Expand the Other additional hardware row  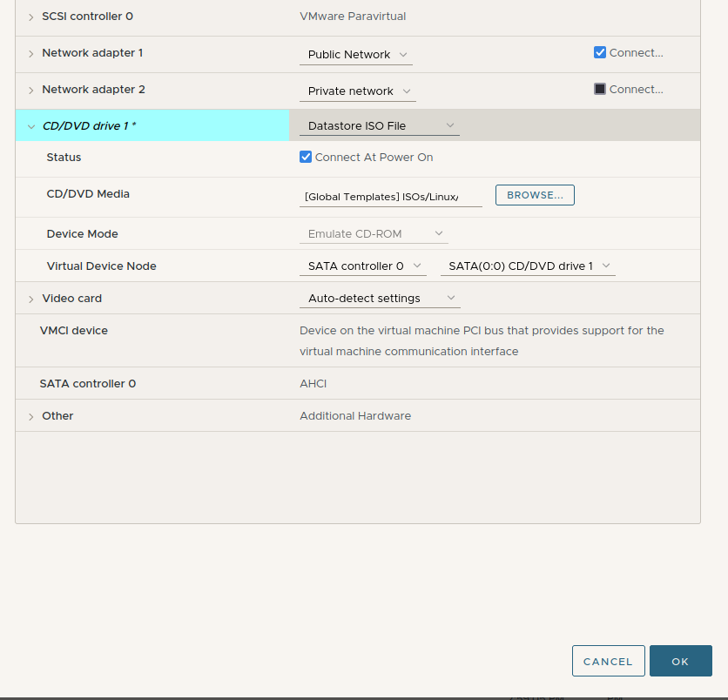[31, 416]
